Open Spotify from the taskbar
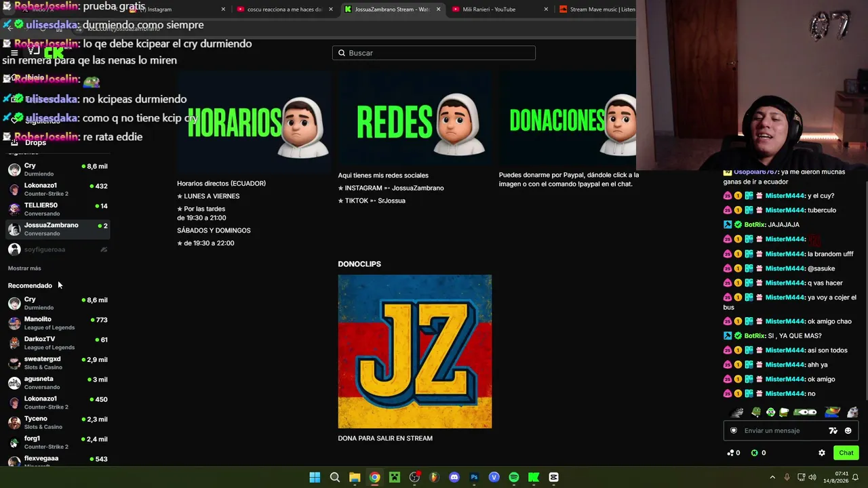Screen dimensions: 868x488 pos(514,477)
